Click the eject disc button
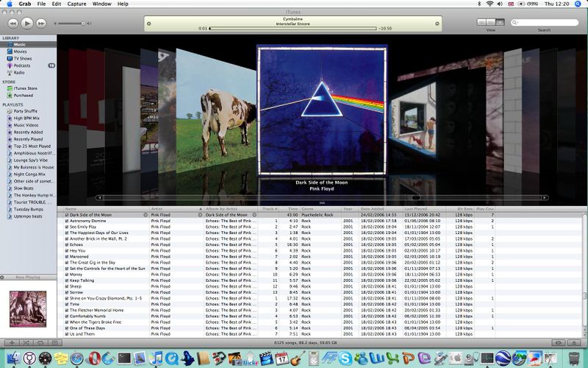Screen dimensions: 588x368 (574, 343)
